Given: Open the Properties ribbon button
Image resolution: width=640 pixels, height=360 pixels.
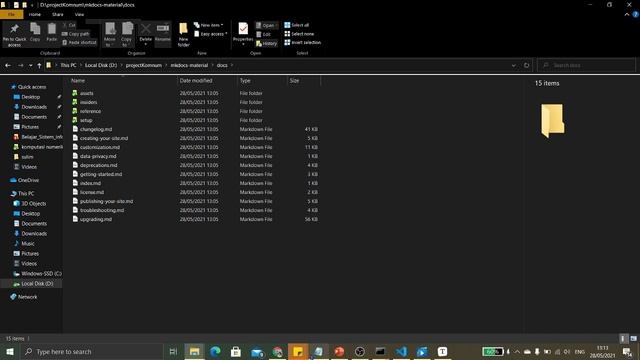Looking at the screenshot, I should pos(243,33).
